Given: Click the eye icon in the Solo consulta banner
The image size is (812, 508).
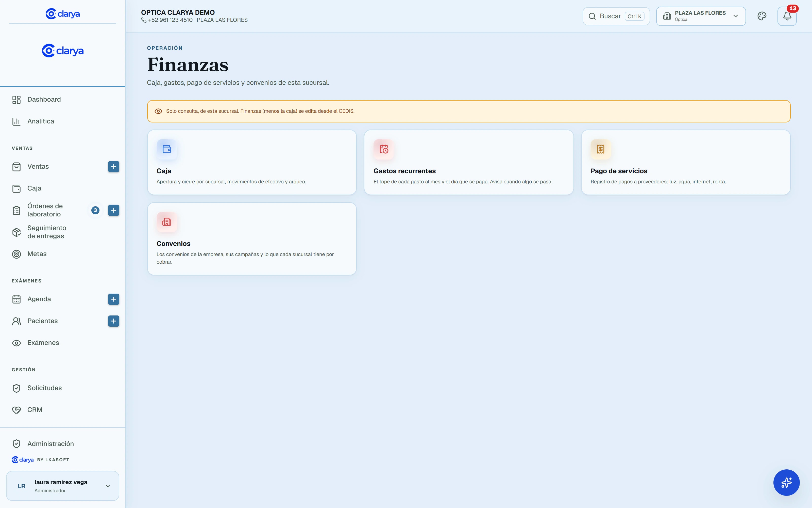Looking at the screenshot, I should coord(158,111).
